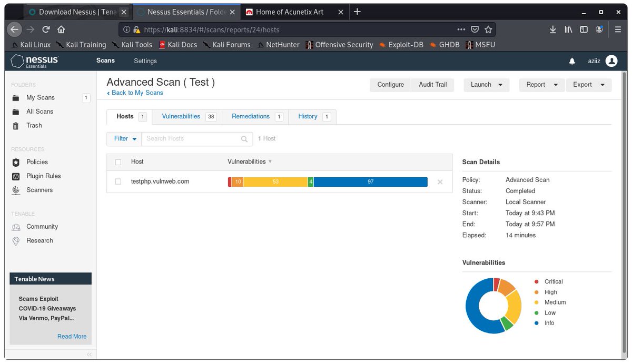Viewport: 632px width, 364px height.
Task: Open the Firefox hamburger menu
Action: click(x=618, y=29)
